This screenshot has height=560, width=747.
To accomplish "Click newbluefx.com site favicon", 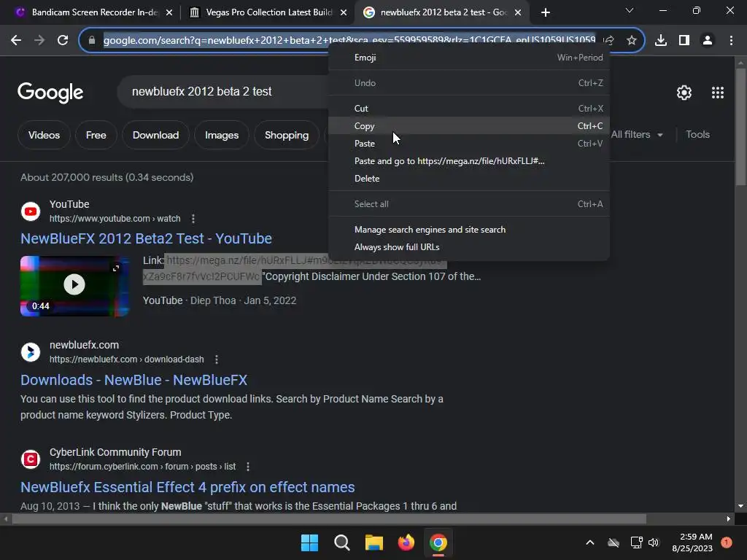I will tap(31, 352).
